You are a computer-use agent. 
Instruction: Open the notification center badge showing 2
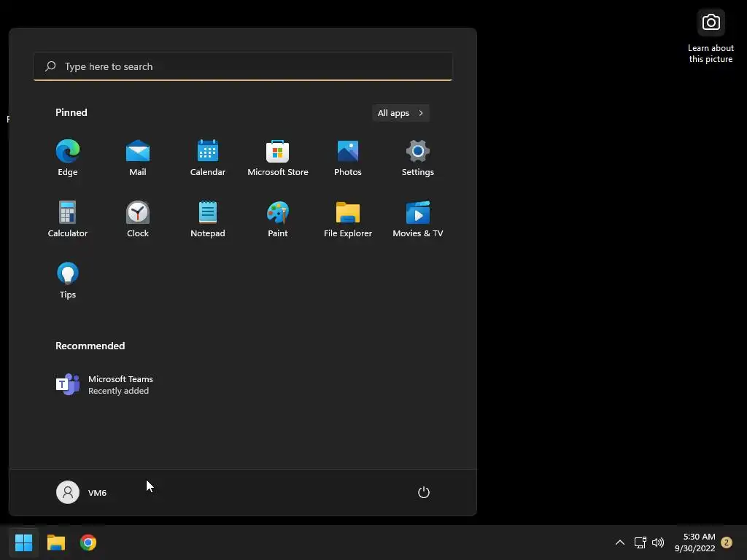point(727,542)
